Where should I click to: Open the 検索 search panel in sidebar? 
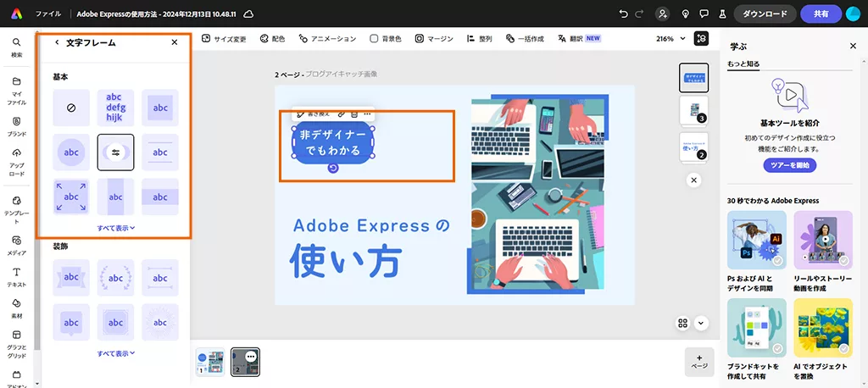[17, 47]
